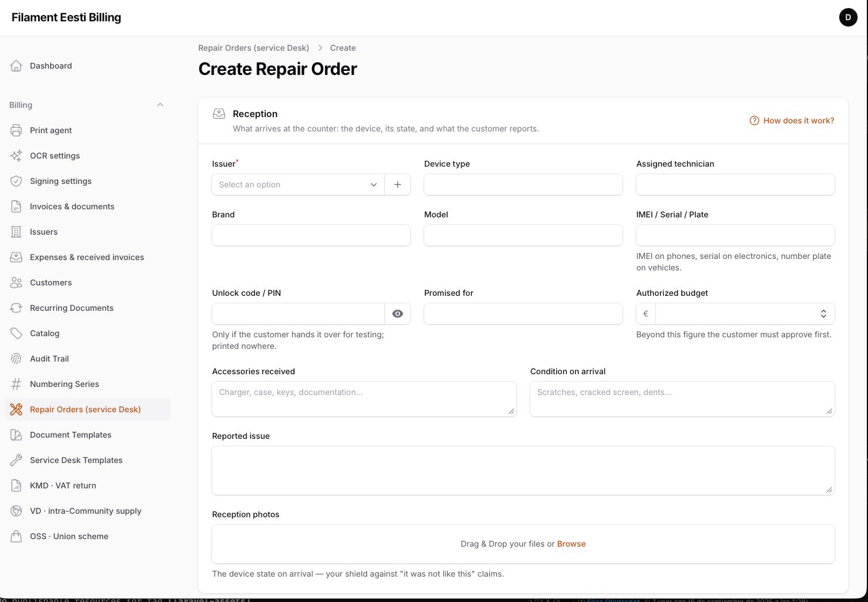Click the Recurring Documents refresh icon
This screenshot has width=868, height=602.
(16, 308)
